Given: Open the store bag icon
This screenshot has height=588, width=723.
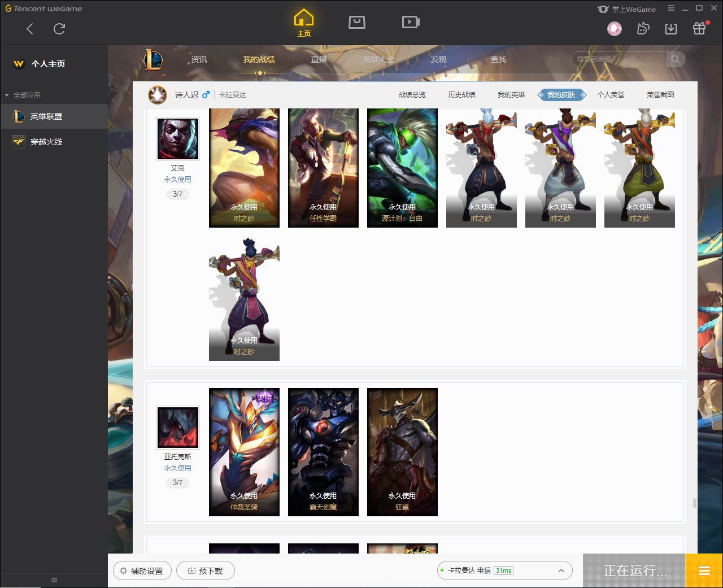Looking at the screenshot, I should coord(357,22).
